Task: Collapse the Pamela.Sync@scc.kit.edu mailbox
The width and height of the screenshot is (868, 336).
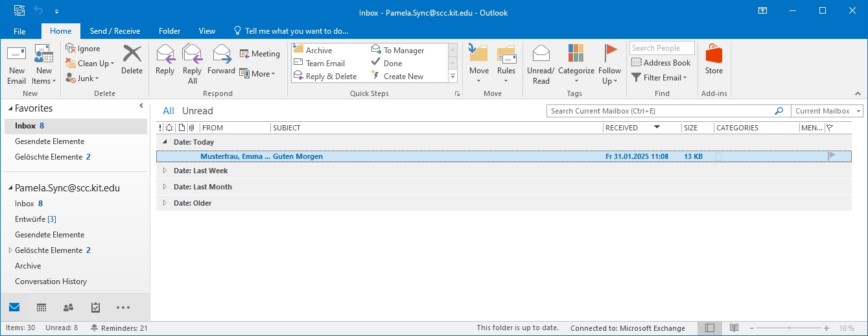Action: coord(10,188)
